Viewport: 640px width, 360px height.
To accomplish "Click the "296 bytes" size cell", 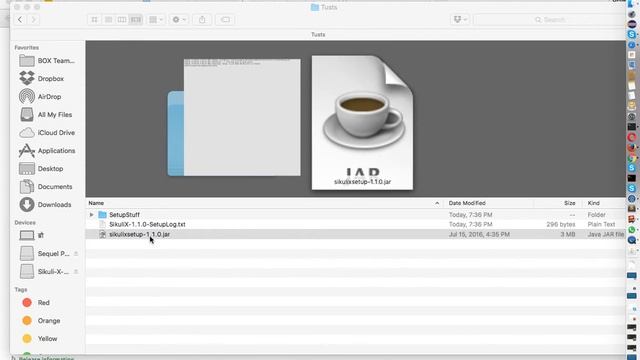I will pos(561,224).
